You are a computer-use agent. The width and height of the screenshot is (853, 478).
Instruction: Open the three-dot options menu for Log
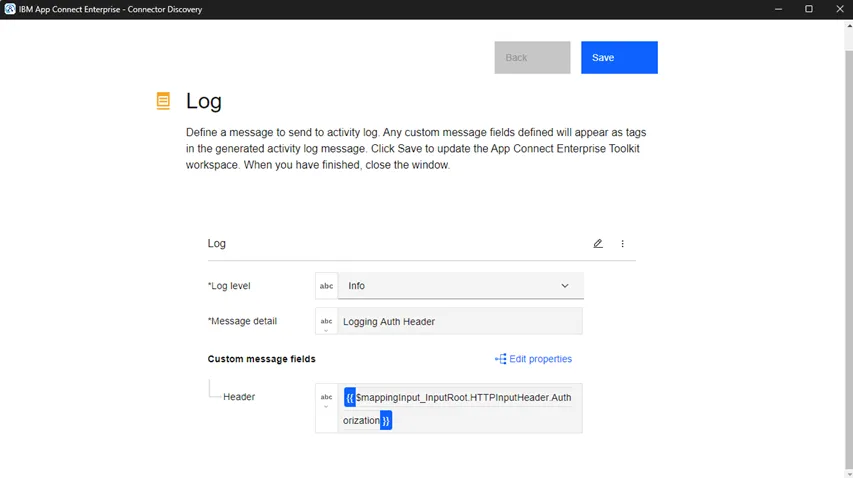tap(622, 244)
